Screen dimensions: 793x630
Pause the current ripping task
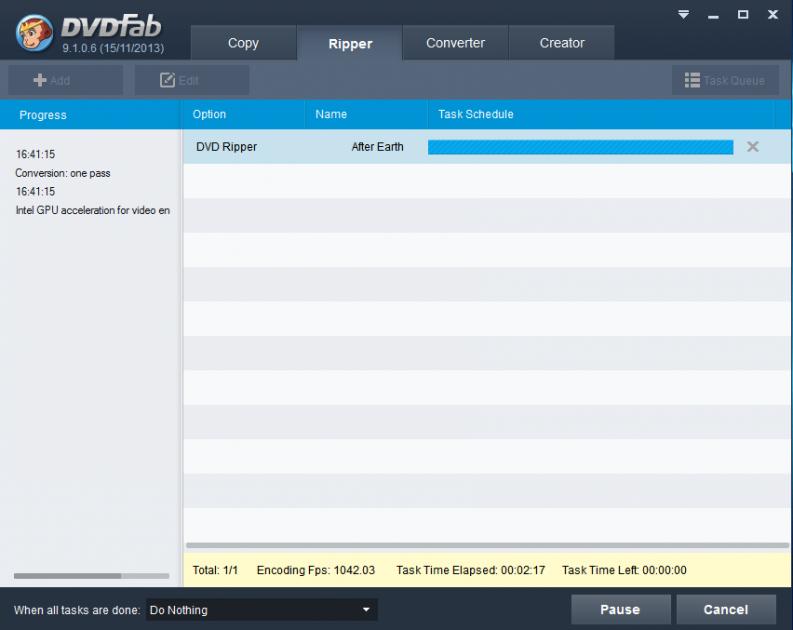click(x=620, y=609)
